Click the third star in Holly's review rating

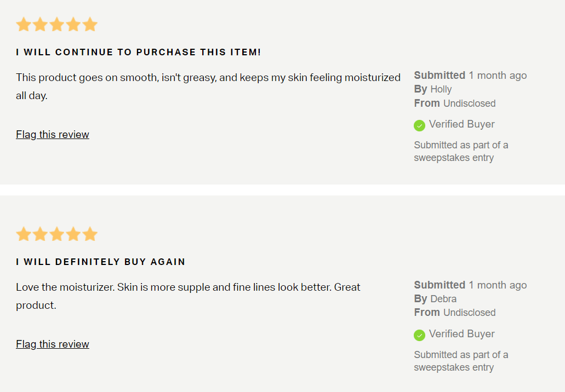56,25
